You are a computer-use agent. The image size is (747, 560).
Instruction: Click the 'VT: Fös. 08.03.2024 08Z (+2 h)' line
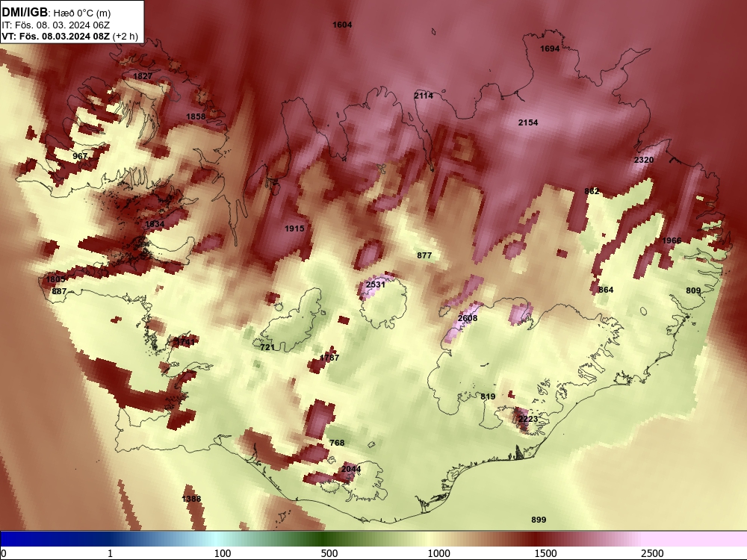[x=69, y=36]
